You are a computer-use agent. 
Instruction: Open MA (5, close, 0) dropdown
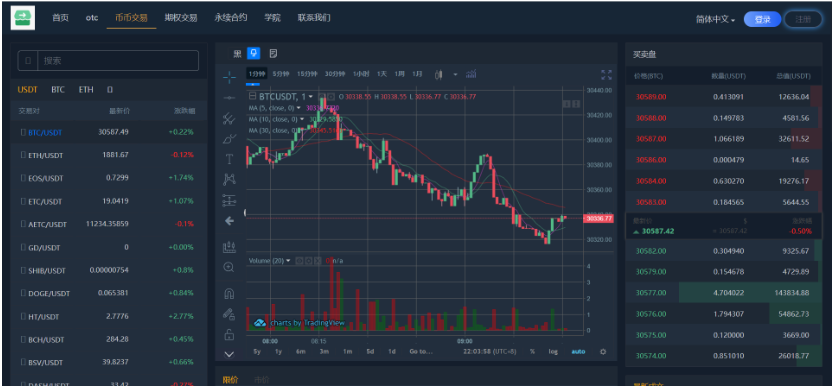(299, 107)
